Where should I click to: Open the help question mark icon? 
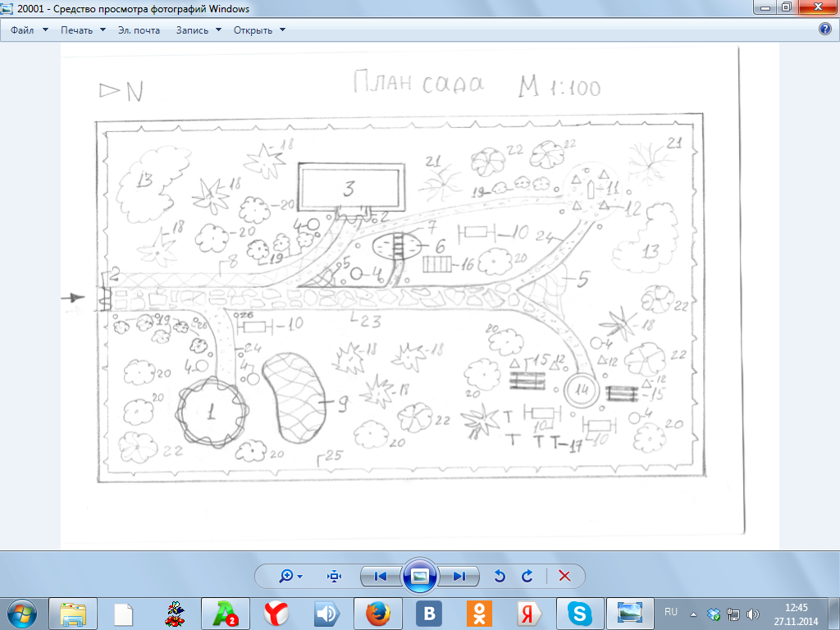click(826, 30)
